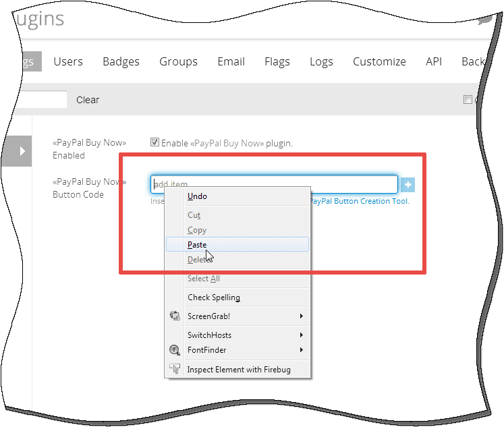Click the filter text box beside Clear

pos(42,100)
